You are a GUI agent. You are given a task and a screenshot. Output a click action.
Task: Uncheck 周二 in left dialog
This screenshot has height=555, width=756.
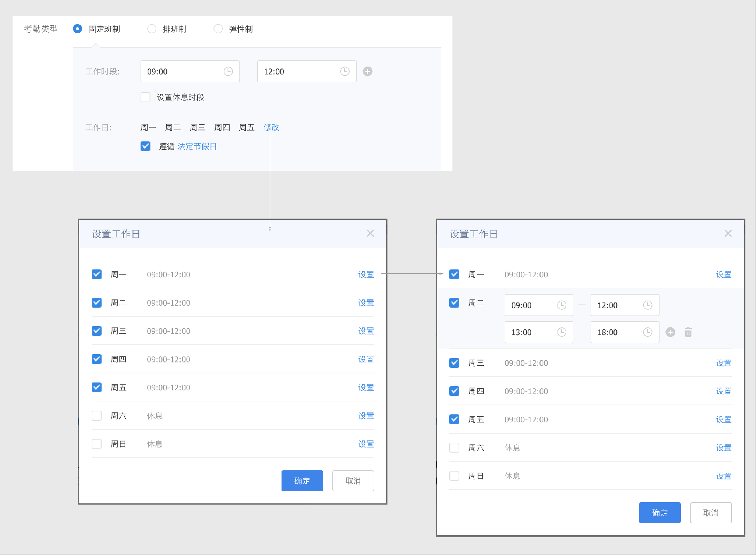point(97,303)
